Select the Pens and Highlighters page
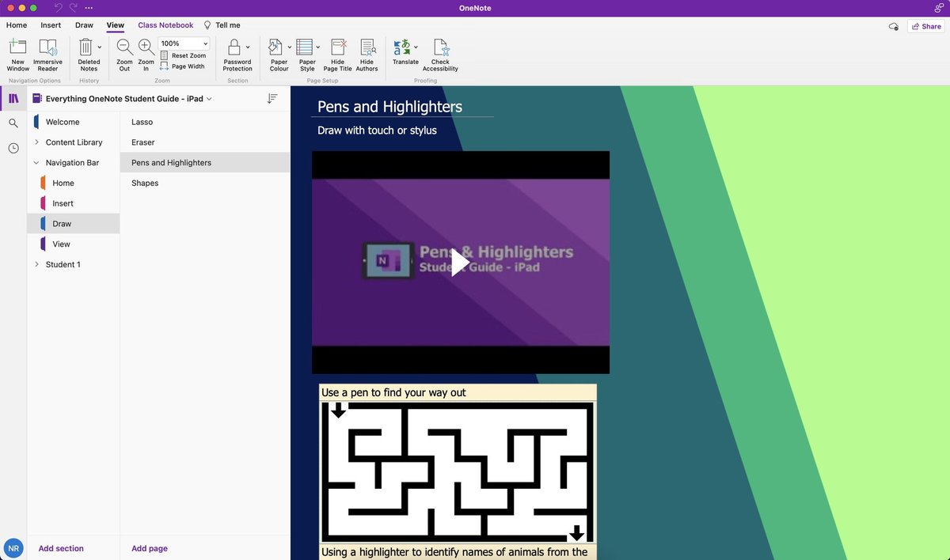 click(205, 163)
